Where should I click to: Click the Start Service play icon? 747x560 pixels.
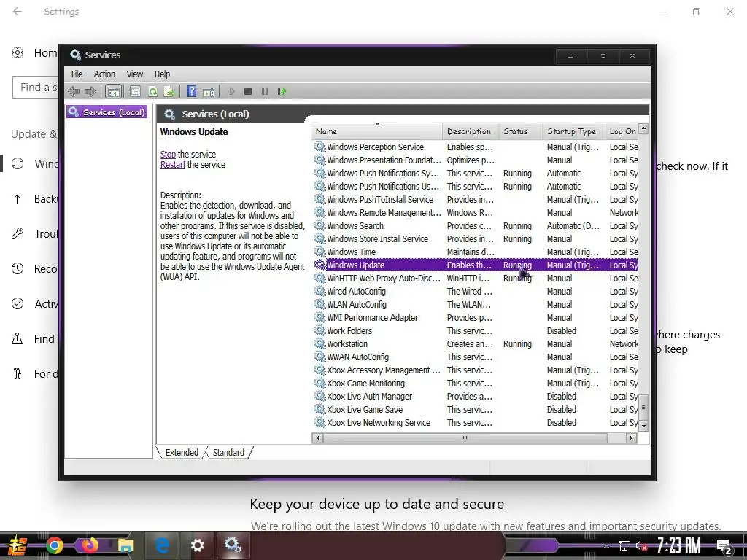[231, 91]
